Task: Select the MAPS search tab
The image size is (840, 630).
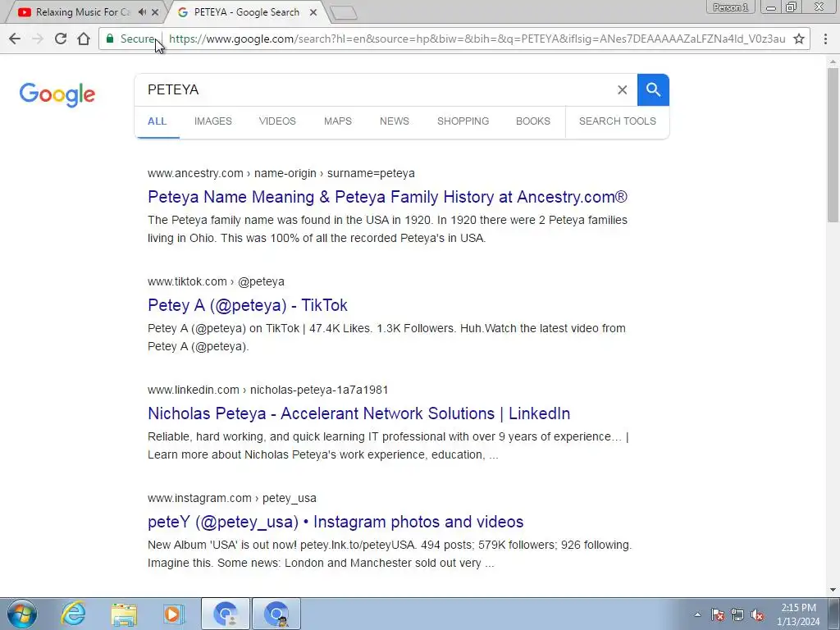Action: pyautogui.click(x=337, y=121)
